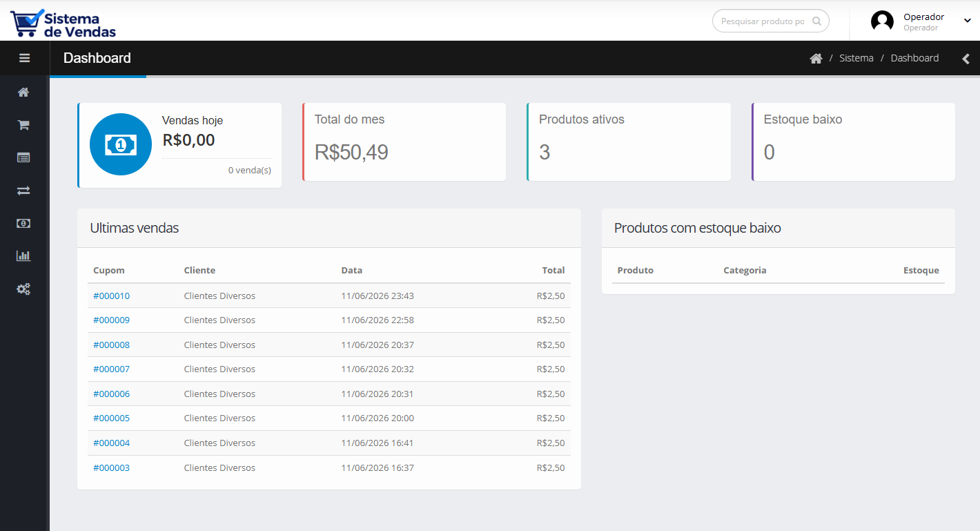Open the shopping cart sidebar icon
The height and width of the screenshot is (531, 980).
23,125
